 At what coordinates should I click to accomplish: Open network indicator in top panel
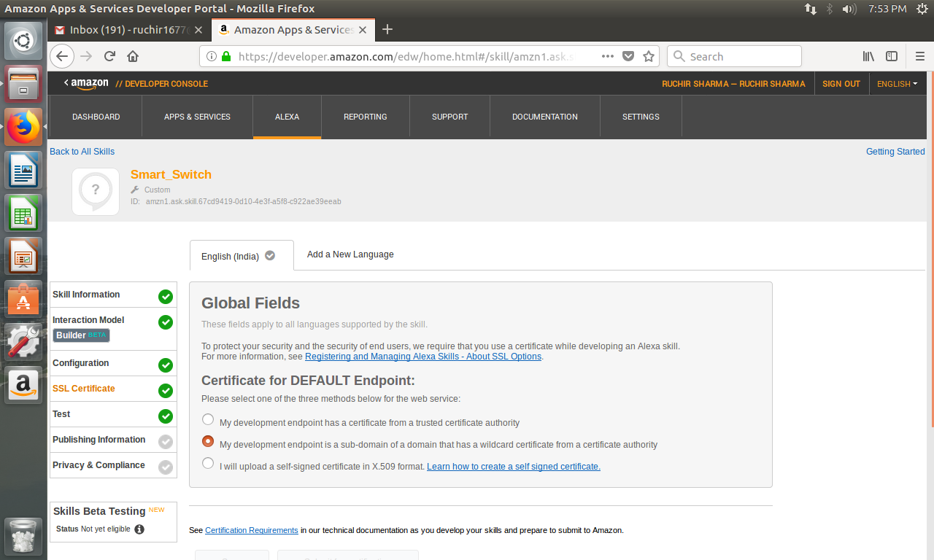(811, 9)
